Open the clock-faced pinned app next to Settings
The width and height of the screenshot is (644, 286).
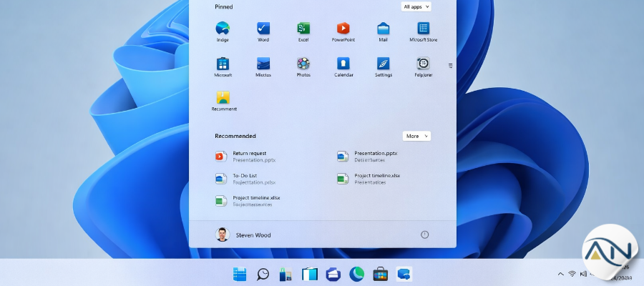423,67
